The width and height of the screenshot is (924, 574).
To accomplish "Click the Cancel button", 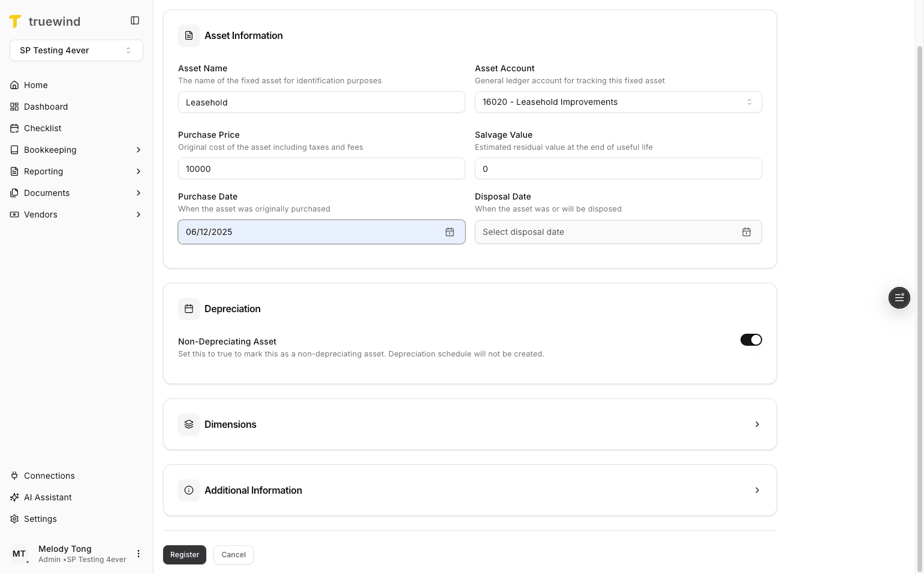I will (233, 554).
